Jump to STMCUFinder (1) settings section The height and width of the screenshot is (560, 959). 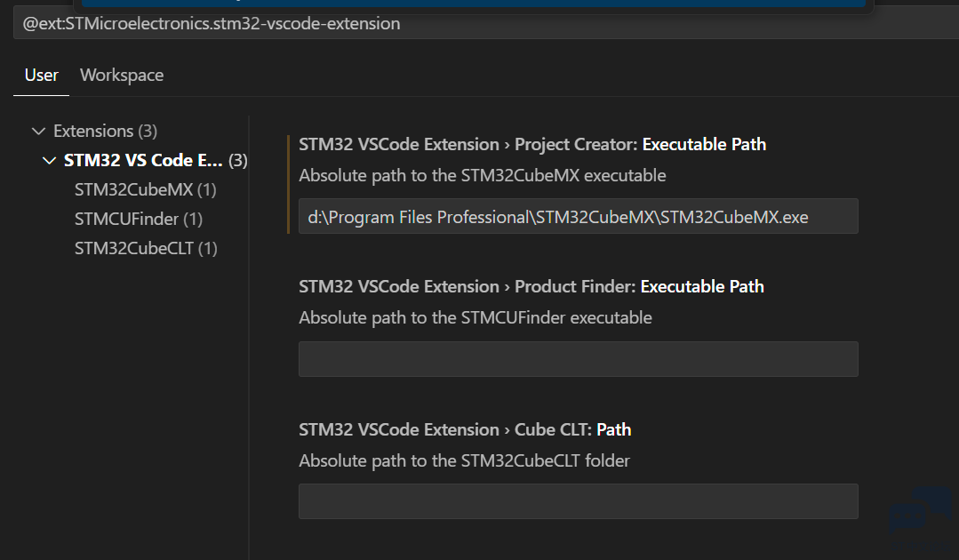[139, 219]
